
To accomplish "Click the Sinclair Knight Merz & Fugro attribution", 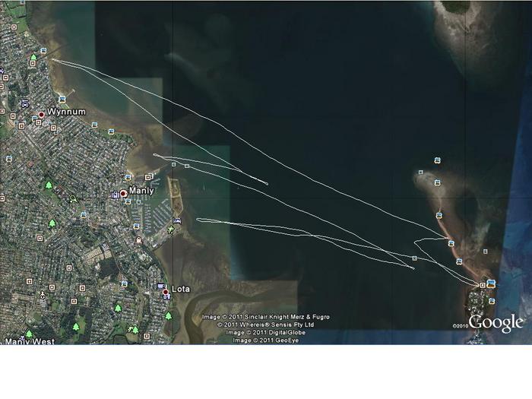I will (x=265, y=317).
